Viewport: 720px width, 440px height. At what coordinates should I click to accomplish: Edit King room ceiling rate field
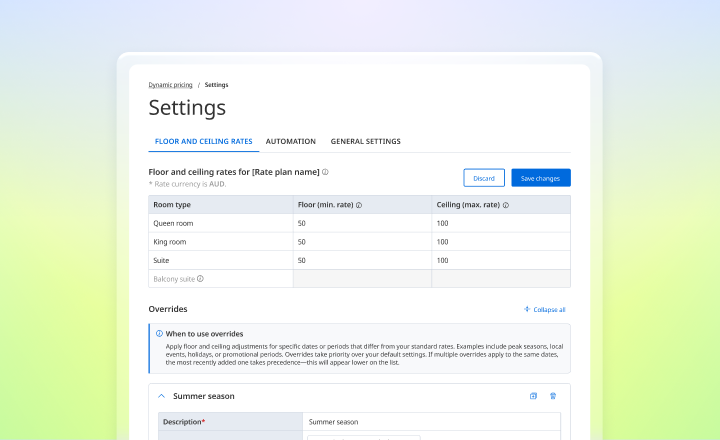click(x=501, y=242)
